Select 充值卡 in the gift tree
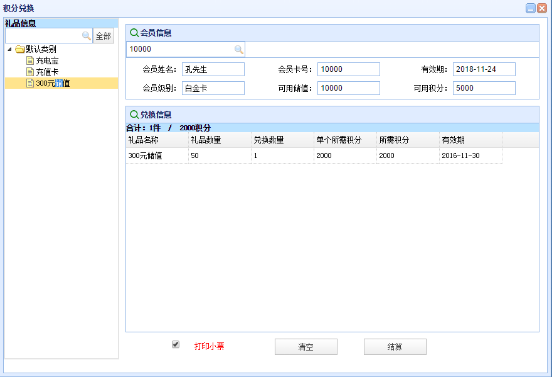The width and height of the screenshot is (552, 377). point(47,72)
